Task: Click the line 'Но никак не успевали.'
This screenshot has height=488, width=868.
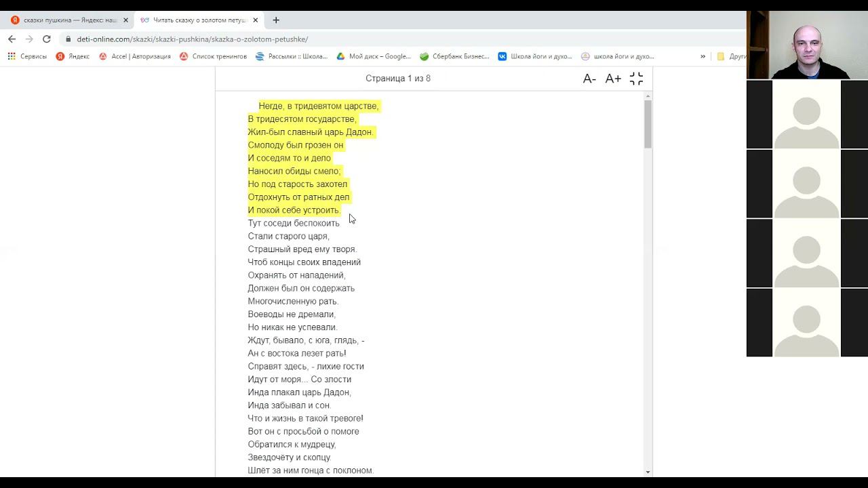Action: click(x=293, y=327)
